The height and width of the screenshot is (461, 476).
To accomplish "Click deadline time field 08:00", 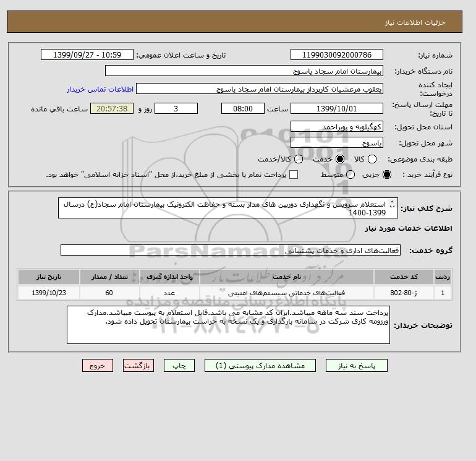I will (x=243, y=108).
